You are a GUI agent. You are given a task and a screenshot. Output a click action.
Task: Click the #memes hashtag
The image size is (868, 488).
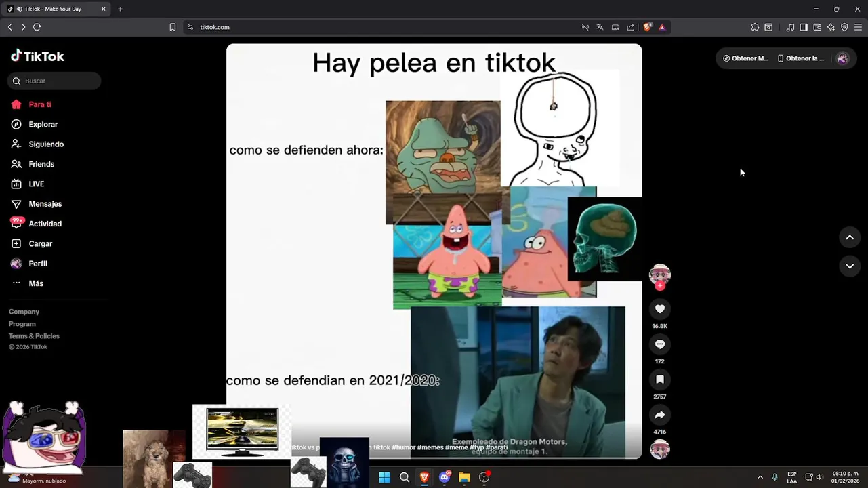click(431, 447)
